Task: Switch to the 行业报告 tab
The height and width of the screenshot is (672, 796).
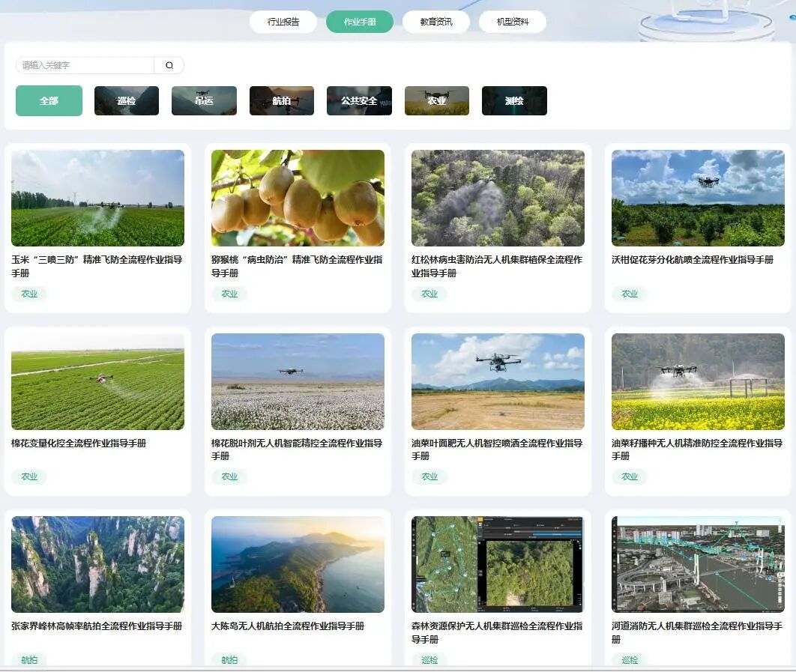Action: (x=283, y=22)
